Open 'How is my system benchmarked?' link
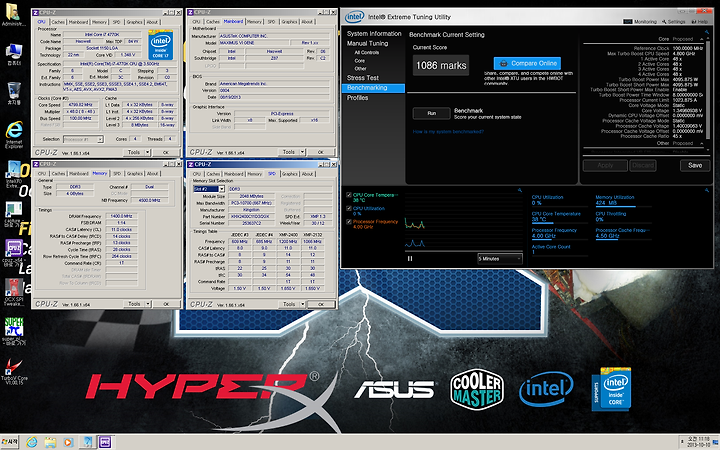Image resolution: width=720 pixels, height=450 pixels. (x=448, y=132)
